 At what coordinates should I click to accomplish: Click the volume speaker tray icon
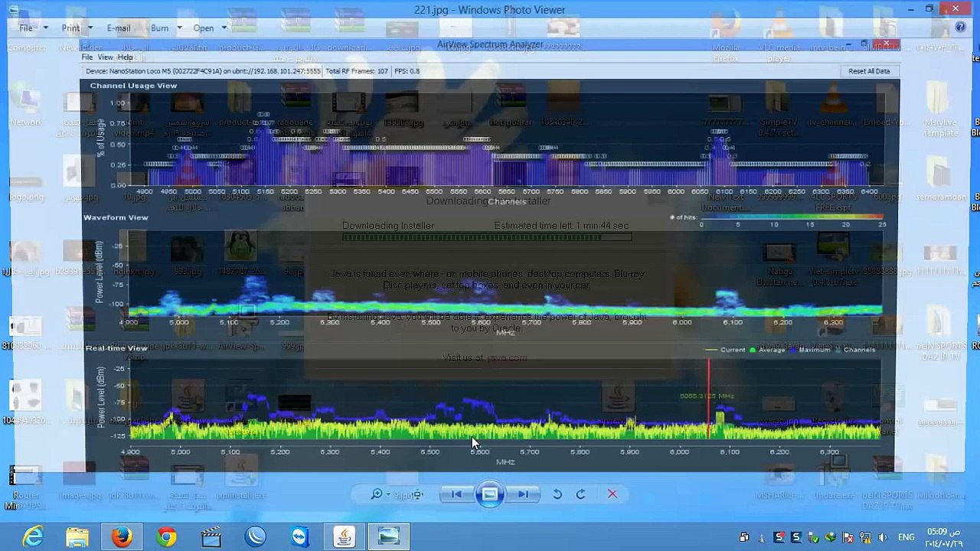point(882,537)
